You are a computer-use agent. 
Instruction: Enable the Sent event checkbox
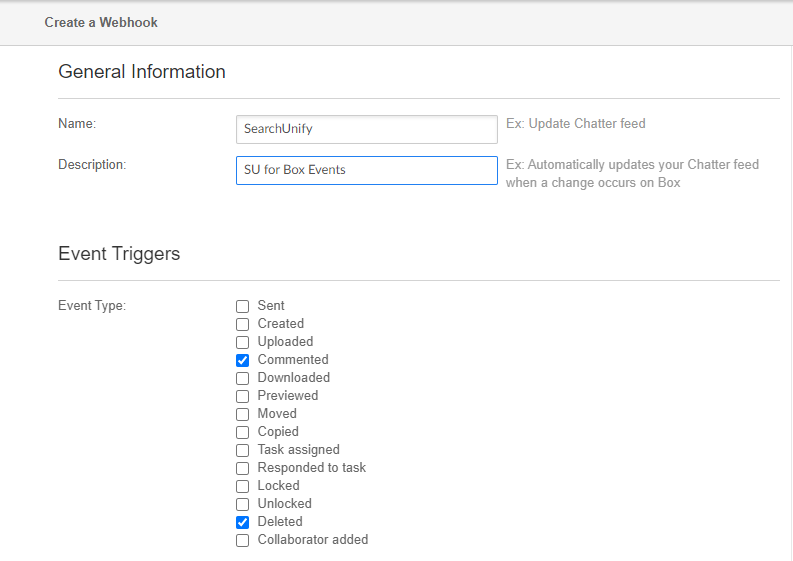point(242,306)
